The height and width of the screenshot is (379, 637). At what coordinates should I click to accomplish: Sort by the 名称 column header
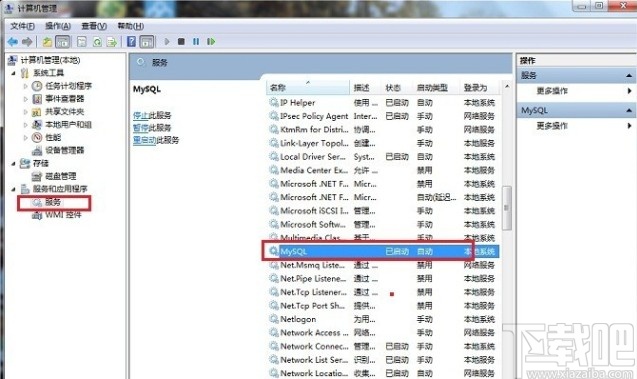click(x=308, y=87)
